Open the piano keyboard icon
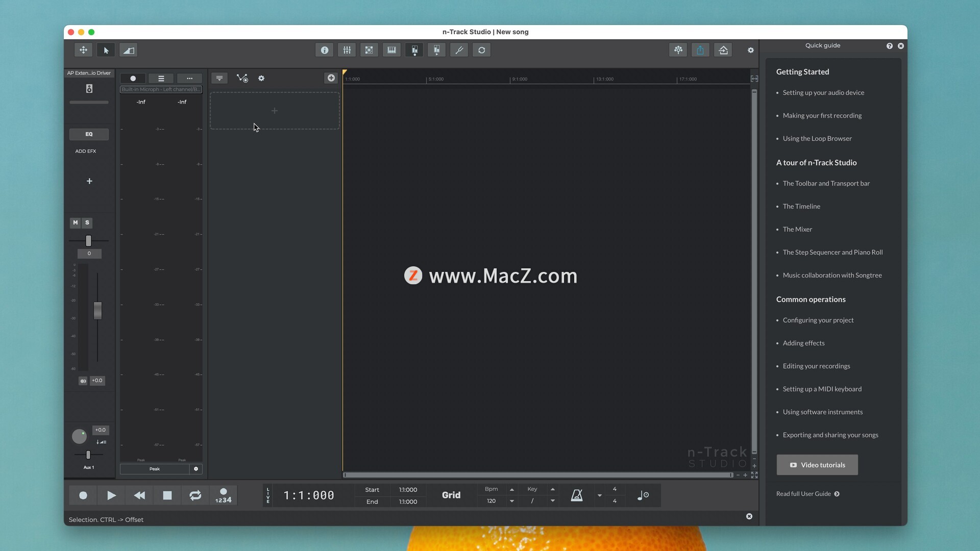This screenshot has height=551, width=980. pos(391,50)
